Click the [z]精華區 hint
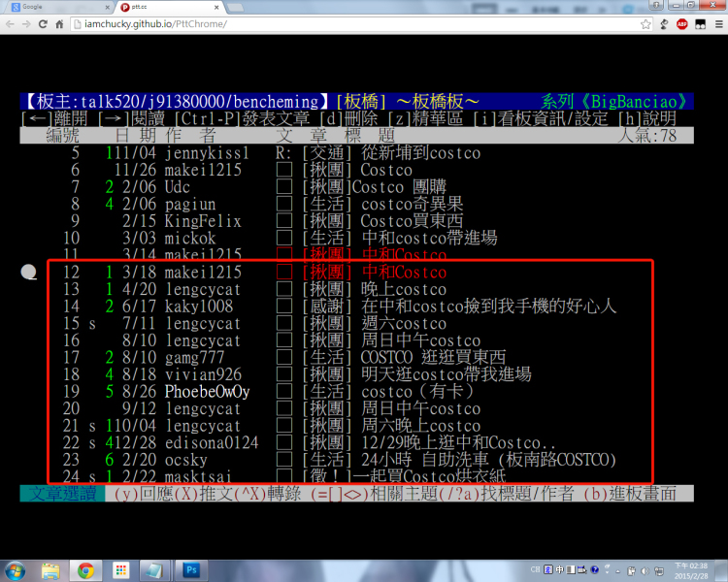 426,118
